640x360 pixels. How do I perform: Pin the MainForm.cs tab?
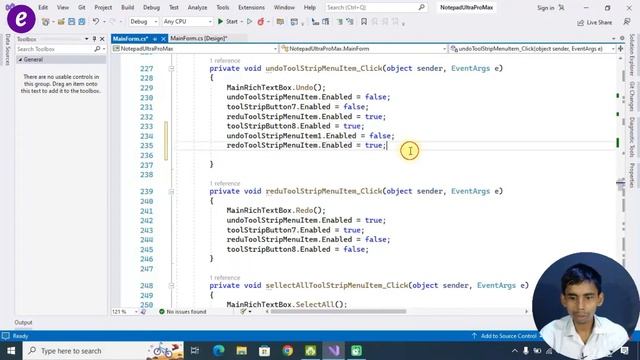[x=155, y=39]
